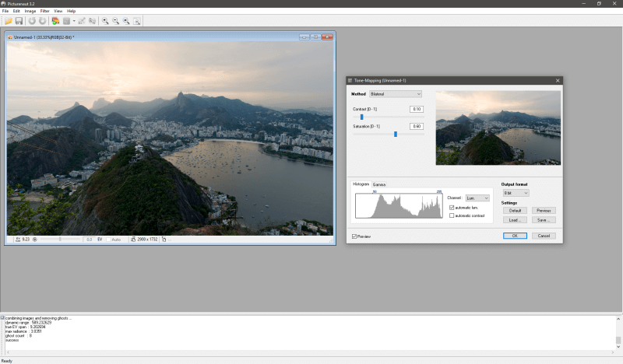Viewport: 623px width, 364px height.
Task: Click the redo arrow toolbar icon
Action: pyautogui.click(x=42, y=21)
